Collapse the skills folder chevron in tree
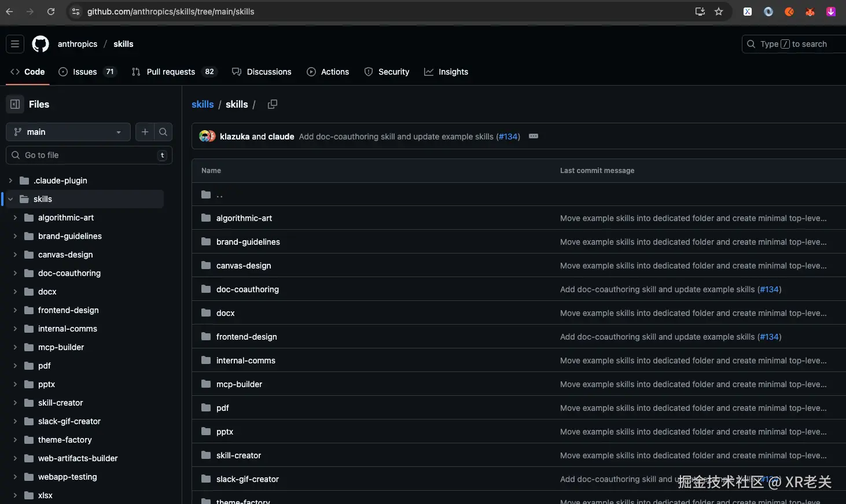846x504 pixels. [x=10, y=199]
